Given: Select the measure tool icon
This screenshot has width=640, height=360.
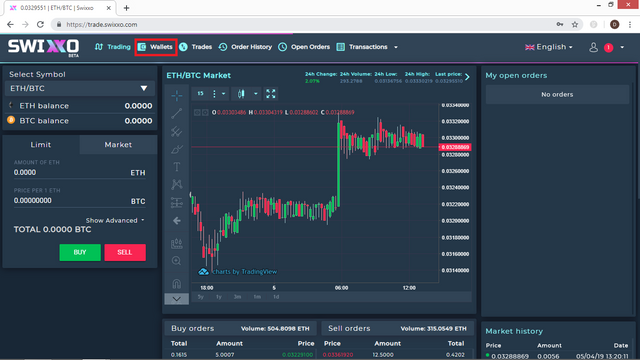Looking at the screenshot, I should coord(177,243).
